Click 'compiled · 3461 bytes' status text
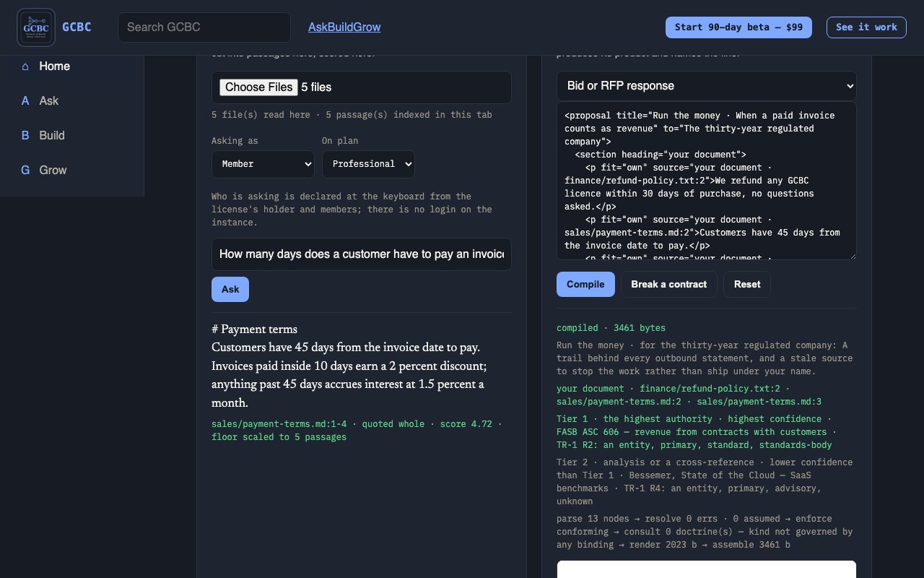The height and width of the screenshot is (578, 924). pos(611,328)
